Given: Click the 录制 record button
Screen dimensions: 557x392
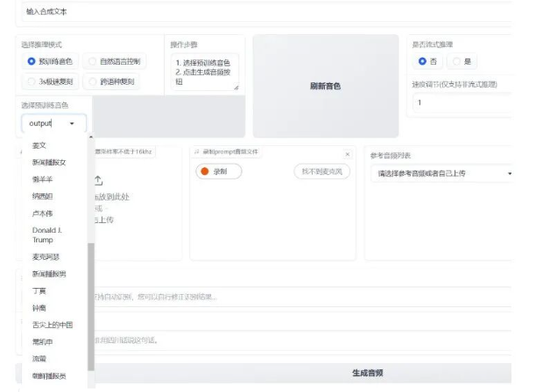Looking at the screenshot, I should pyautogui.click(x=219, y=171).
